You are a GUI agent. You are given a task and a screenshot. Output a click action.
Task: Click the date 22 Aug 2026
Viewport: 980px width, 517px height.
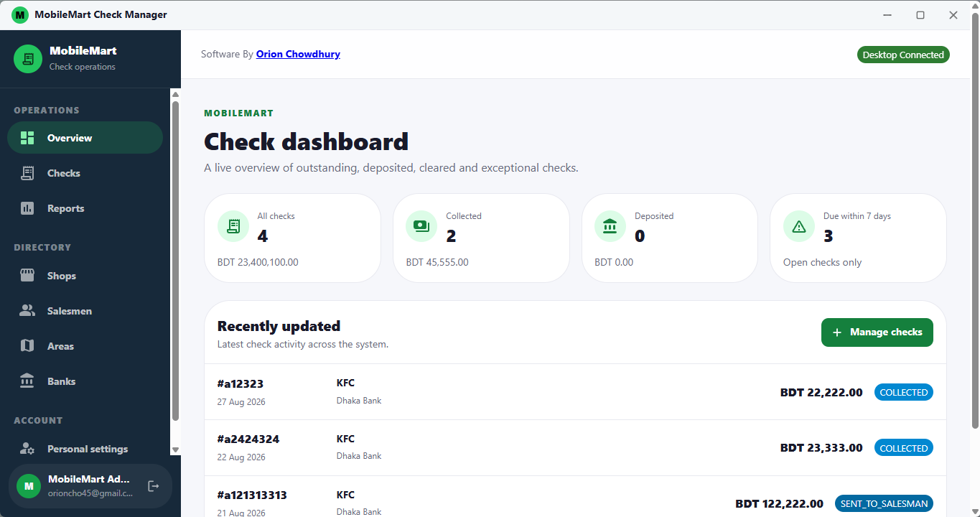(x=241, y=457)
